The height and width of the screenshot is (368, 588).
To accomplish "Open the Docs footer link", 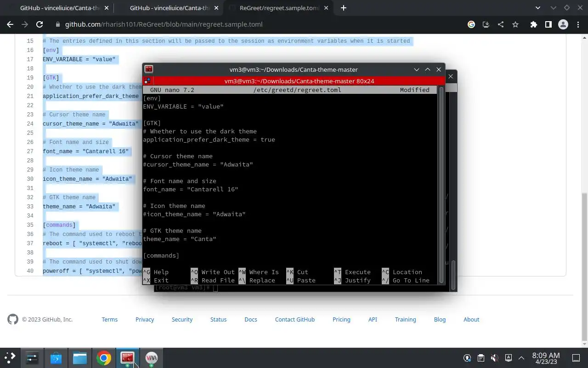I will coord(251,319).
